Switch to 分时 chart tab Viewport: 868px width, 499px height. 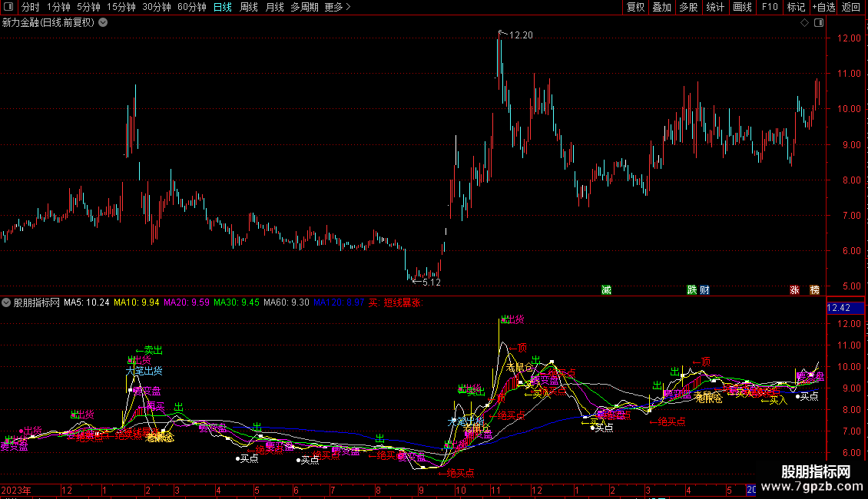pyautogui.click(x=31, y=7)
